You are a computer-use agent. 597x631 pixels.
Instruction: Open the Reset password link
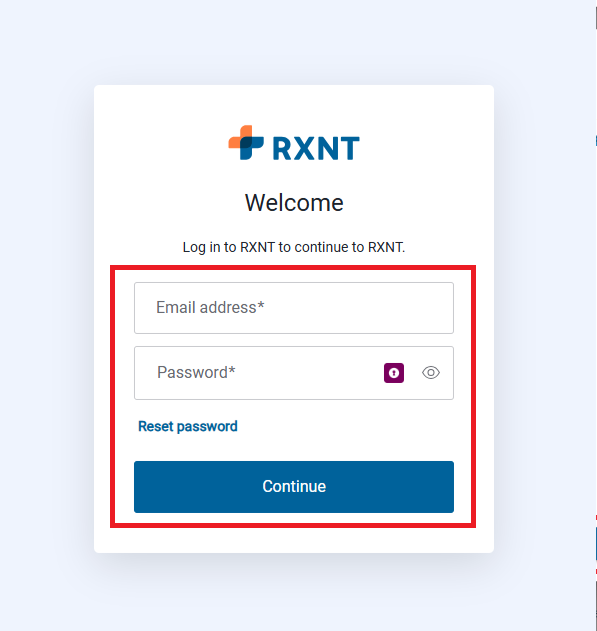(188, 426)
